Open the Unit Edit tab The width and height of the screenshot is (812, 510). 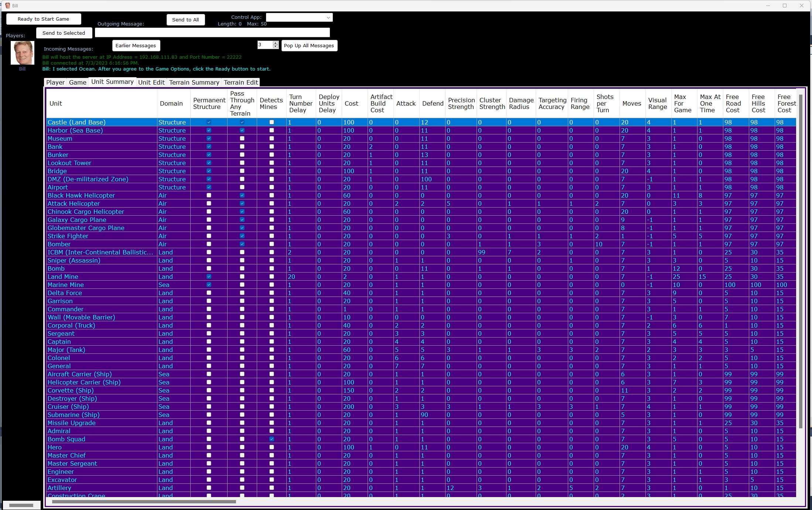pos(151,82)
